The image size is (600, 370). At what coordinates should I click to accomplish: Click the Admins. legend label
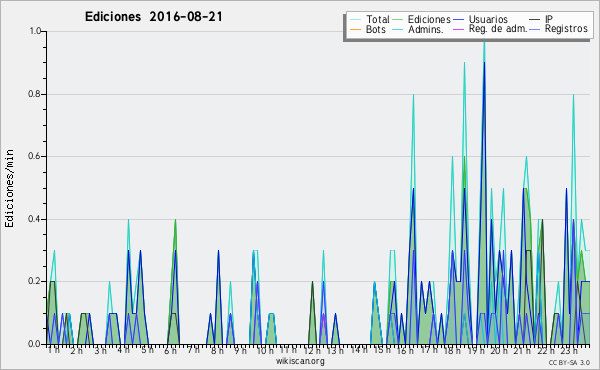tap(426, 29)
